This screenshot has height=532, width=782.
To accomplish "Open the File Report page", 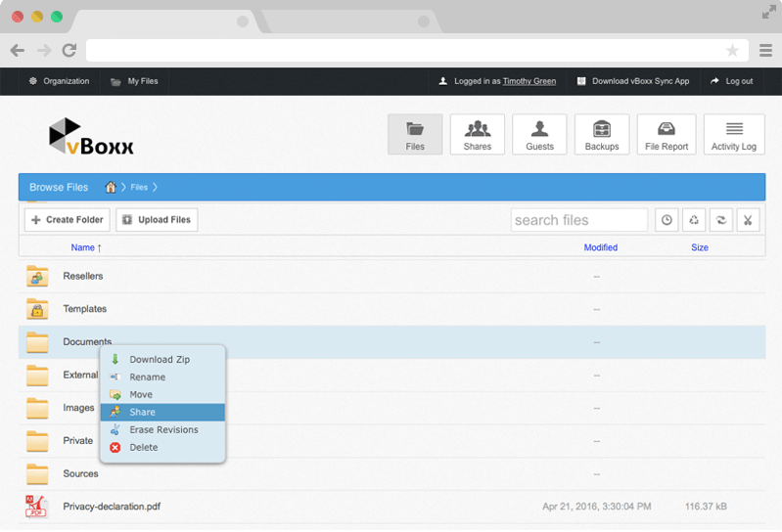I will 667,135.
